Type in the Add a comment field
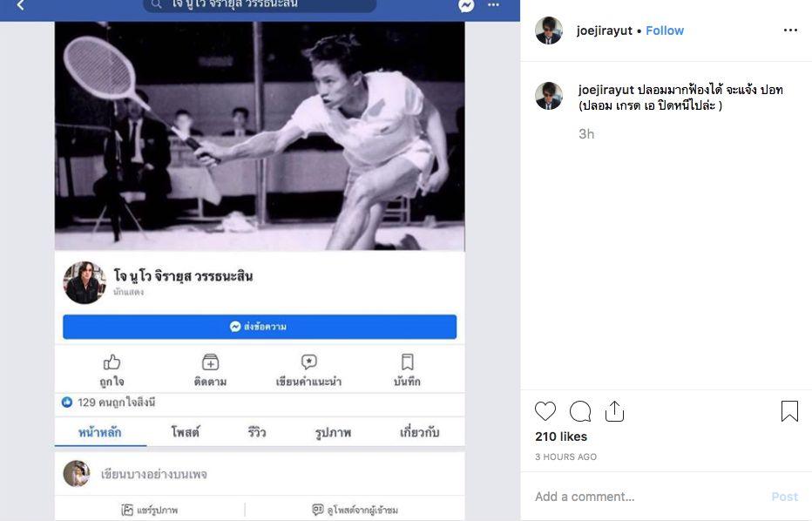The width and height of the screenshot is (812, 521). coord(645,497)
